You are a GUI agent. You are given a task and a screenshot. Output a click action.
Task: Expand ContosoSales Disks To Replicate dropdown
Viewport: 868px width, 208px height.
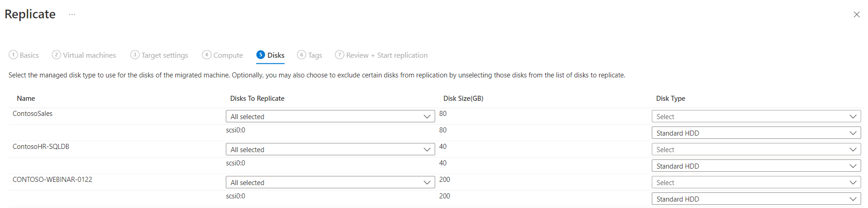330,116
